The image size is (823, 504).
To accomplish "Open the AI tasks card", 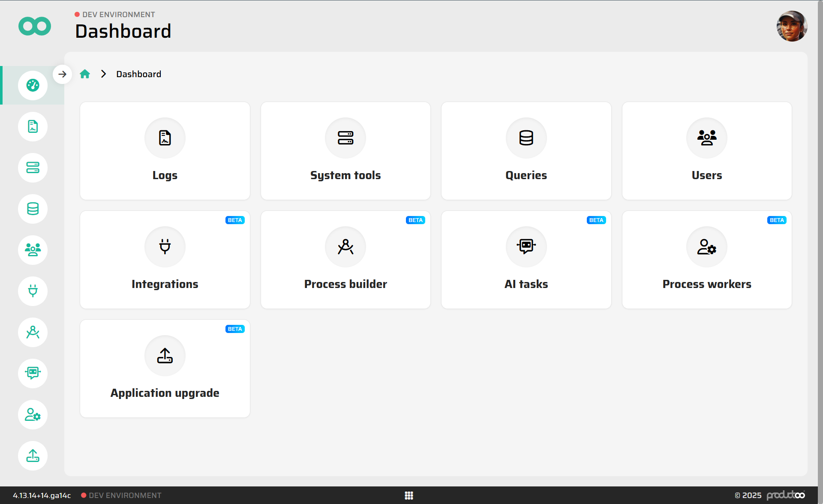I will coord(526,260).
